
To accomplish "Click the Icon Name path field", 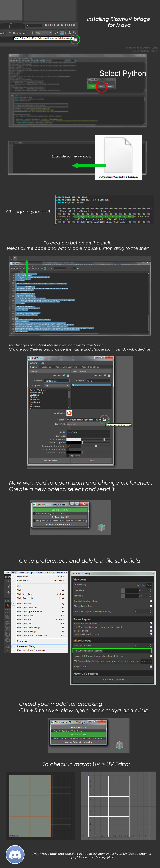I will click(84, 420).
